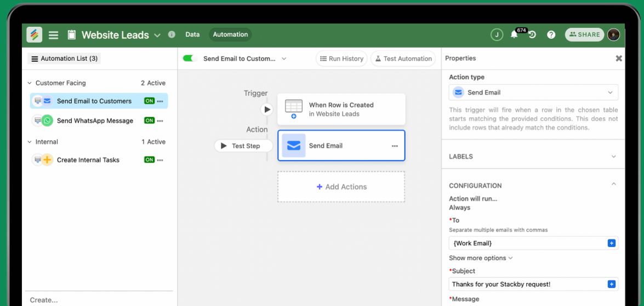Viewport: 644px width, 306px height.
Task: Toggle ON badge for Create Internal Tasks
Action: 149,159
